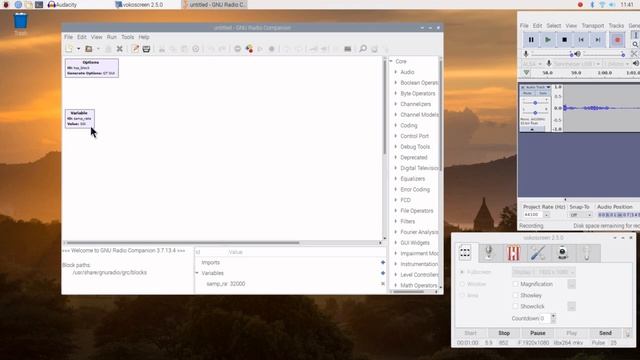Click the Bluetooth icon in system tray
Screen dimensions: 640x360
(592, 4)
